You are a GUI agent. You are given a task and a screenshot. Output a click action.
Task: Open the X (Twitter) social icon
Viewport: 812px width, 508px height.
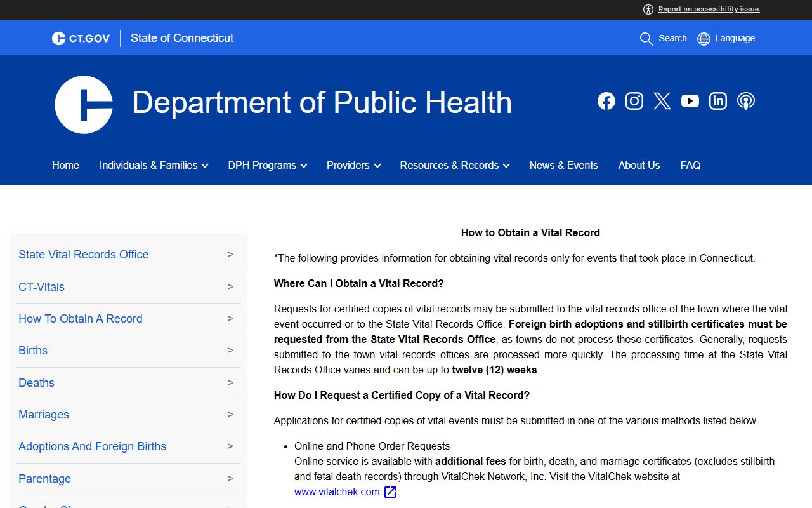coord(662,101)
